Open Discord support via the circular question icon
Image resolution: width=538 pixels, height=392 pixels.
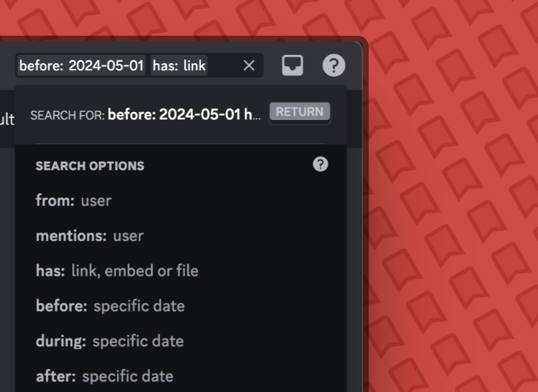point(334,65)
